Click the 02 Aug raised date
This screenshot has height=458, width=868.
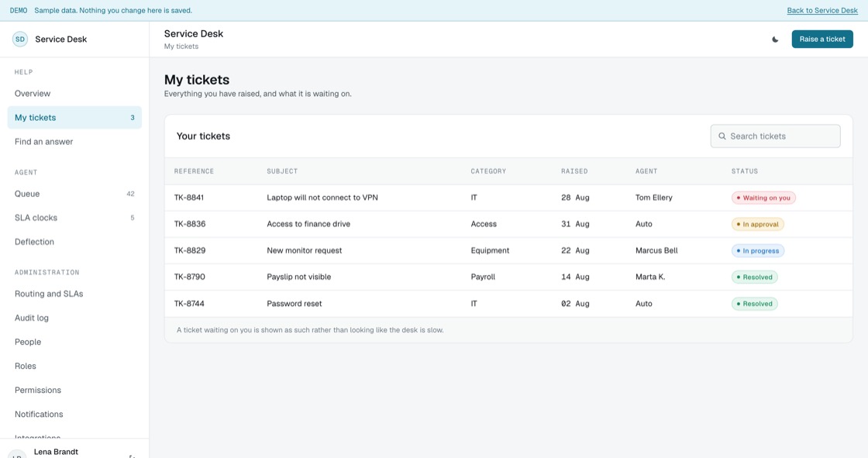pyautogui.click(x=575, y=304)
